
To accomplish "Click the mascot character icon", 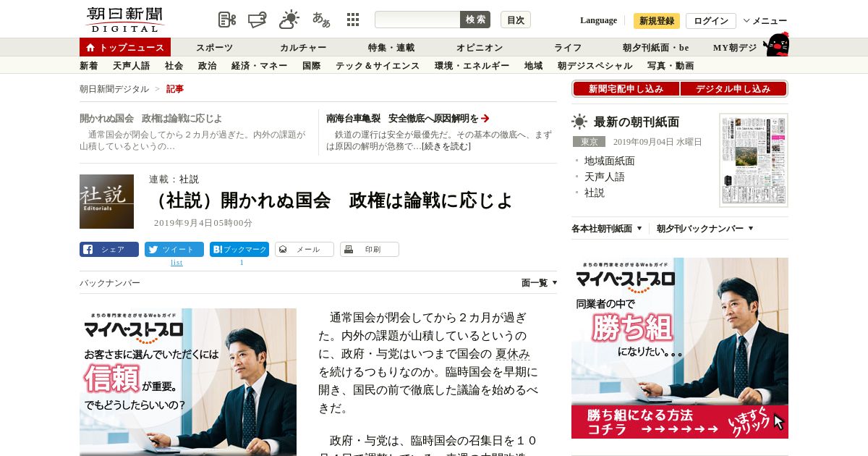I will tap(775, 44).
